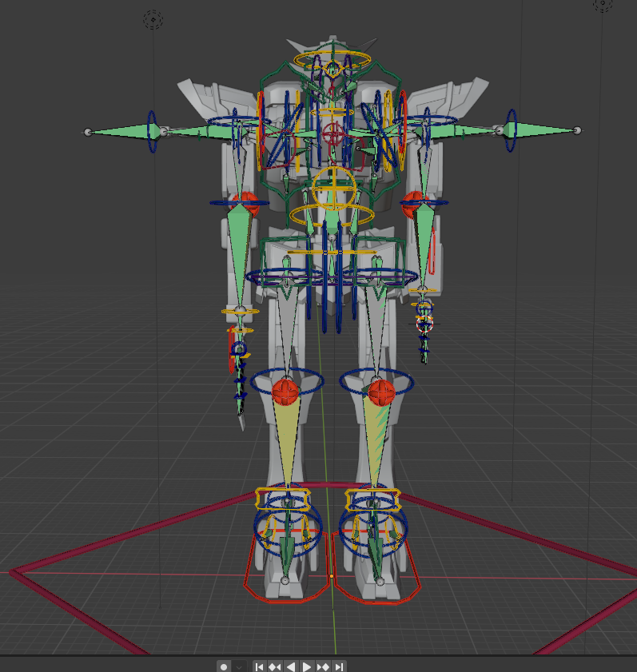Open the auto keyframing options dropdown
Viewport: 637px width, 672px height.
coord(239,667)
